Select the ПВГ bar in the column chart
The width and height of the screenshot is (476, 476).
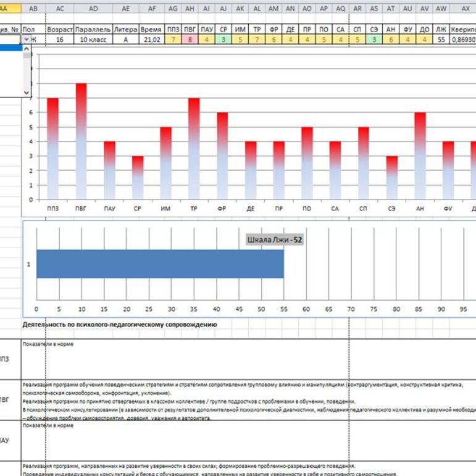coord(81,142)
